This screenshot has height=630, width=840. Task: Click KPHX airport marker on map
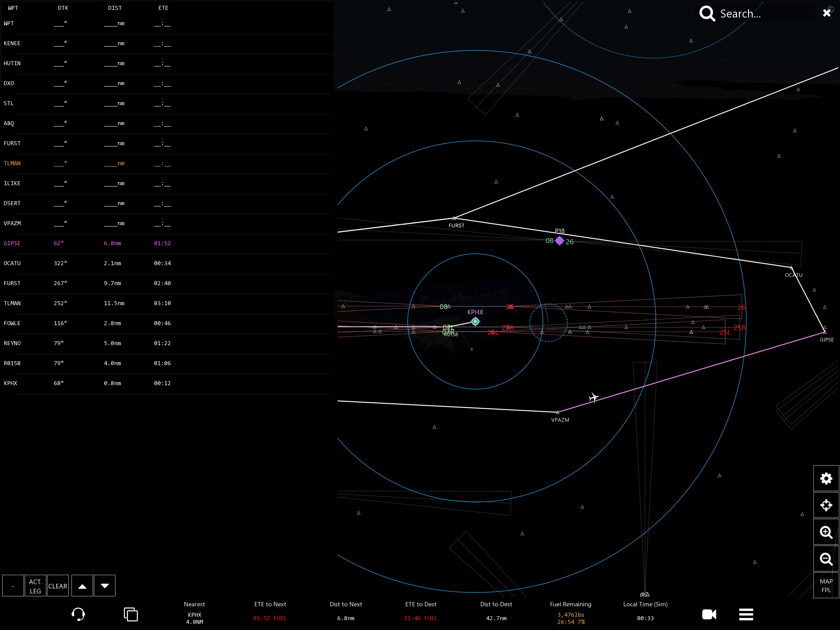click(475, 321)
